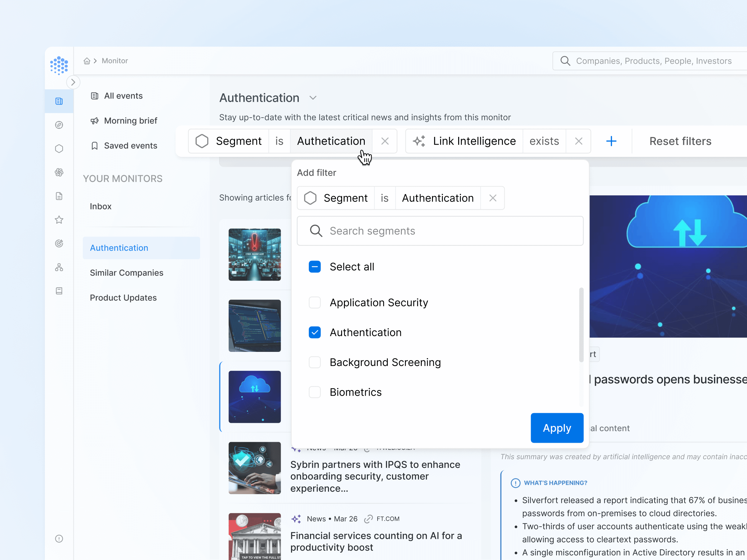Click the magnifier icon in Search segments
Viewport: 747px width, 560px height.
click(x=316, y=231)
